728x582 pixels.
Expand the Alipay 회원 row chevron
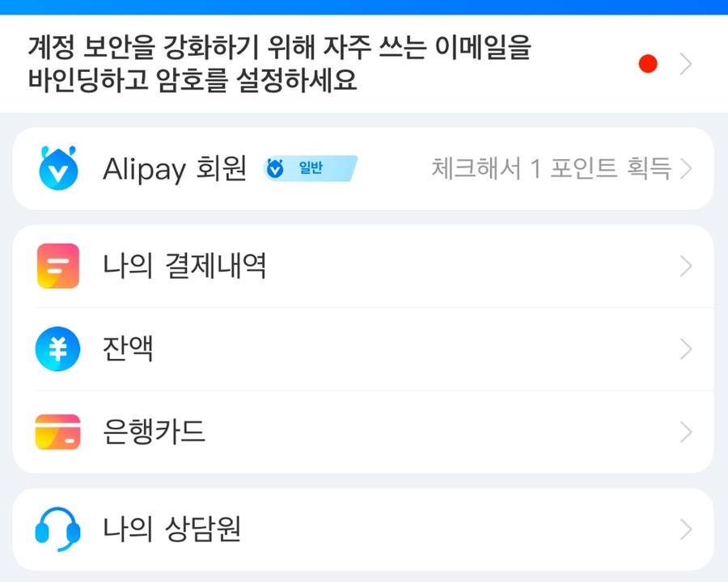686,168
